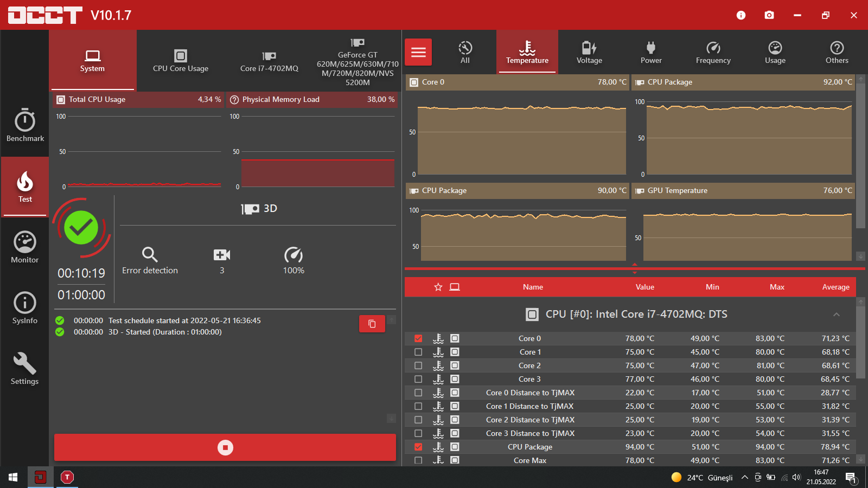868x488 pixels.
Task: Open the Windows Start menu
Action: (x=13, y=477)
